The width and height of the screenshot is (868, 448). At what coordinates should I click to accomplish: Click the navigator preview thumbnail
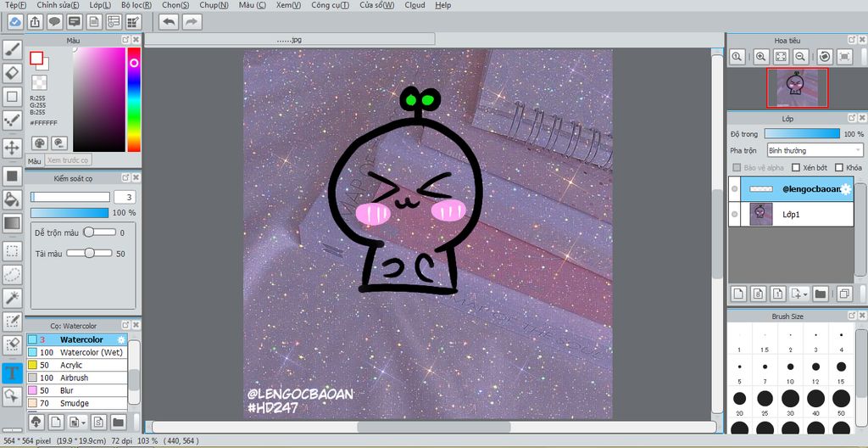tap(797, 87)
